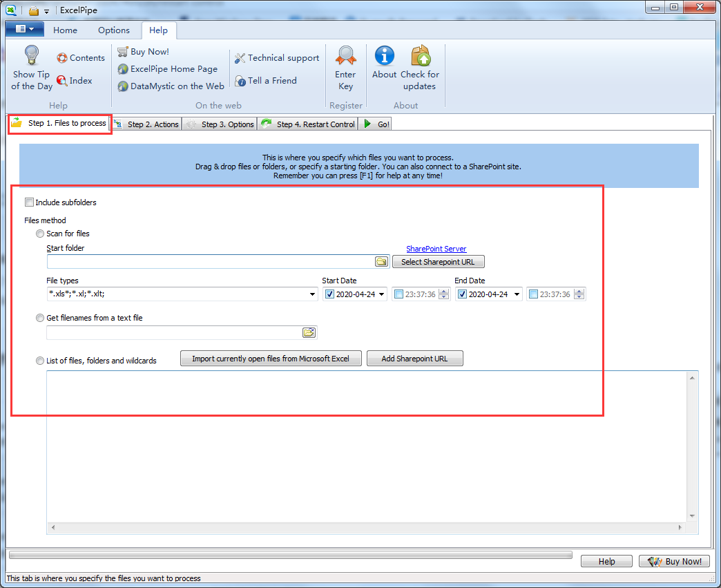Screen dimensions: 721x588
Task: Click the End Date time field 23:37:36
Action: (555, 294)
